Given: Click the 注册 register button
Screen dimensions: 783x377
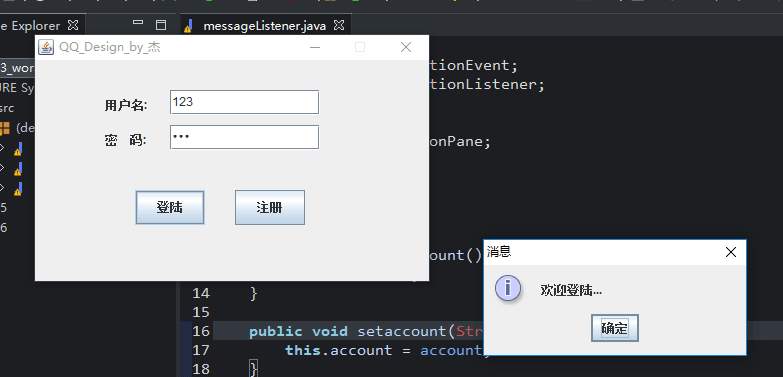Looking at the screenshot, I should [x=270, y=207].
